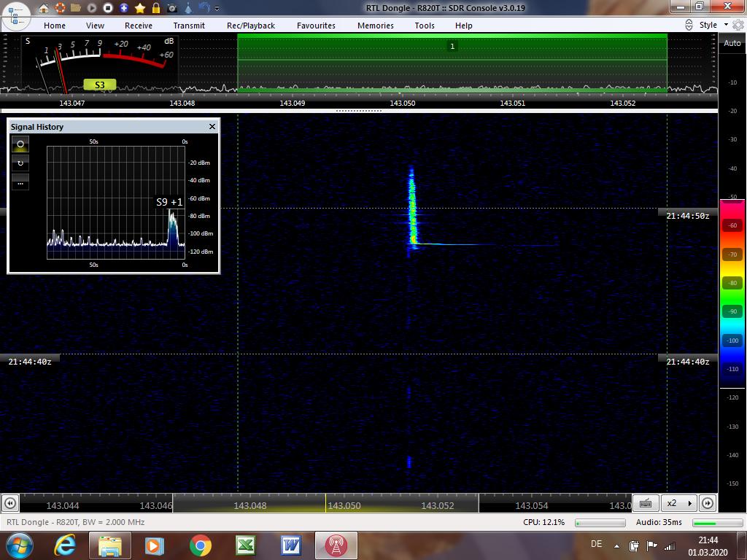Click the blue waterdrop icon in quick toolbar

coord(188,7)
